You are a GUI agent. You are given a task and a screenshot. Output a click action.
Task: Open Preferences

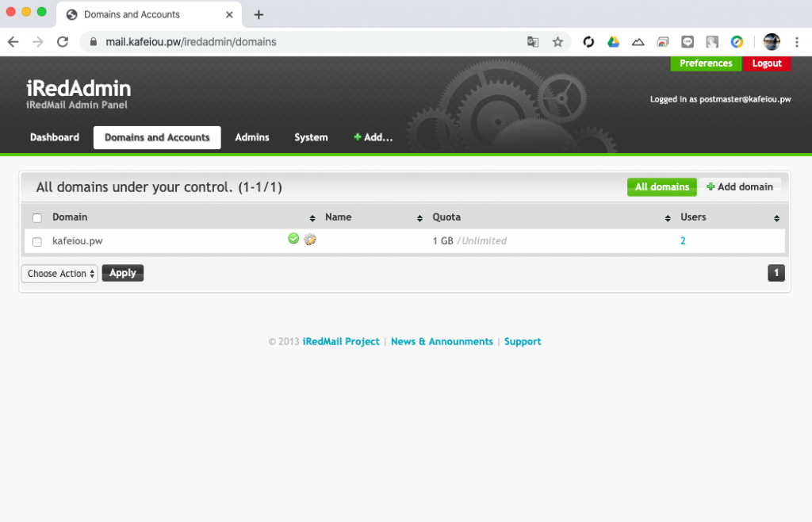pos(706,63)
